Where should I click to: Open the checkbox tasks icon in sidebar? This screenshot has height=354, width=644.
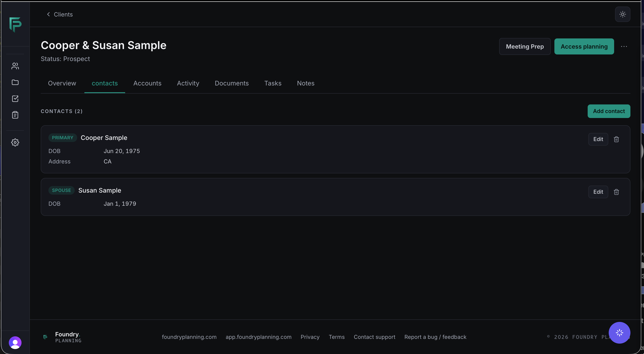click(15, 99)
